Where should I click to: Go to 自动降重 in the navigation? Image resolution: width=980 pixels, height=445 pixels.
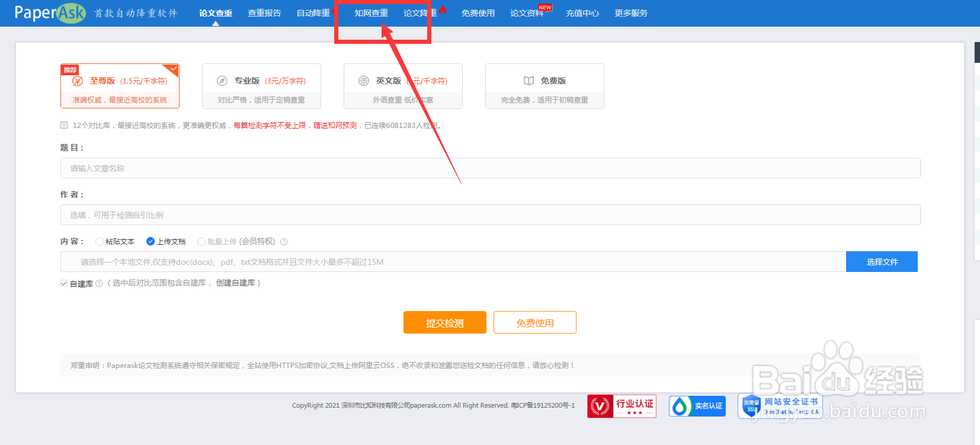pyautogui.click(x=313, y=13)
